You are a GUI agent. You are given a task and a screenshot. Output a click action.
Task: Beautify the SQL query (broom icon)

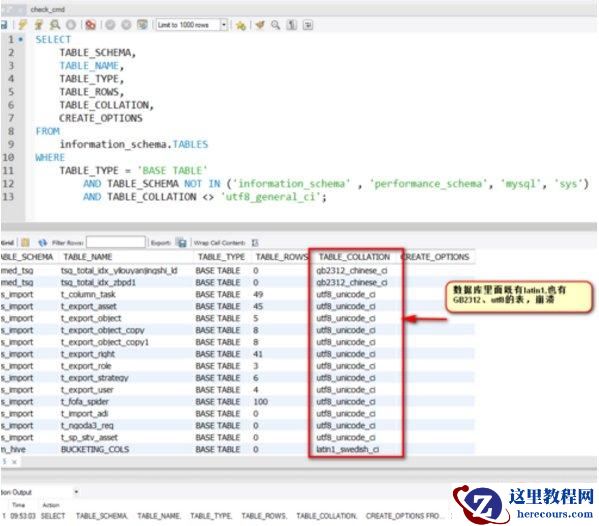[260, 25]
